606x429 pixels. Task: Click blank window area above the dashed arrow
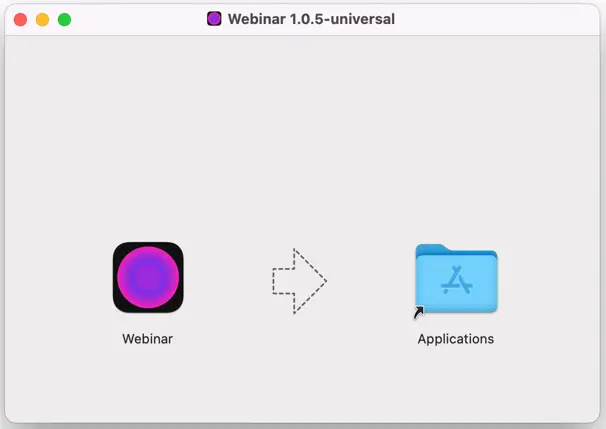(299, 150)
